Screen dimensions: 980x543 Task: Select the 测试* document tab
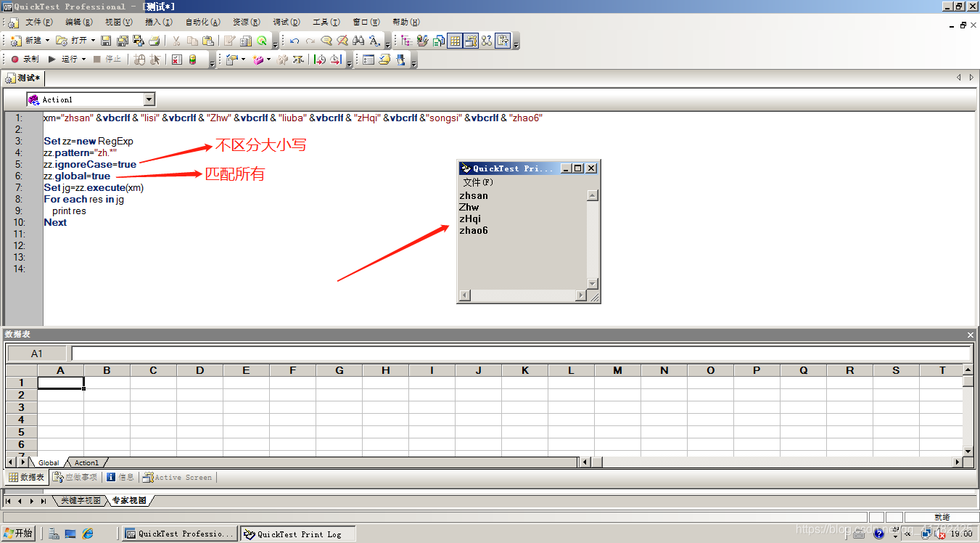[23, 78]
